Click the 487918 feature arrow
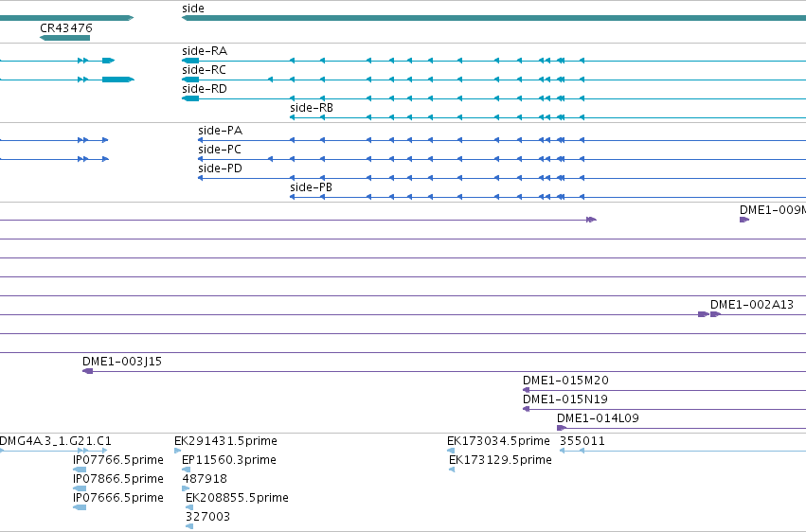The image size is (806, 532). point(186,488)
